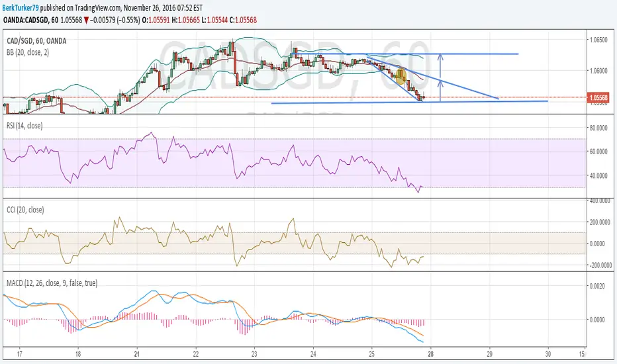
Task: Click the 200.0000 CCI axis label
Action: (x=600, y=222)
